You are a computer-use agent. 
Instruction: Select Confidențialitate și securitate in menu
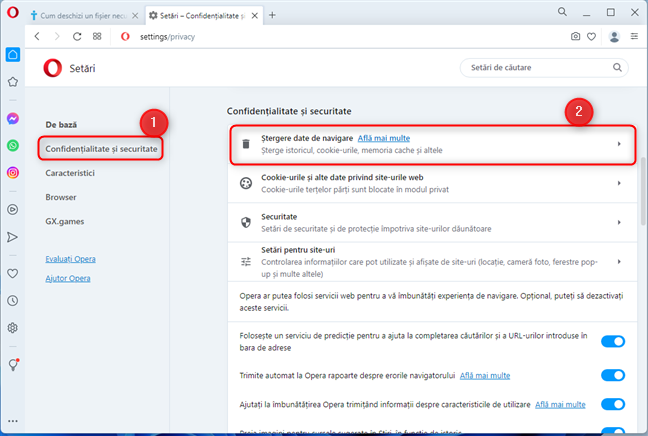101,149
